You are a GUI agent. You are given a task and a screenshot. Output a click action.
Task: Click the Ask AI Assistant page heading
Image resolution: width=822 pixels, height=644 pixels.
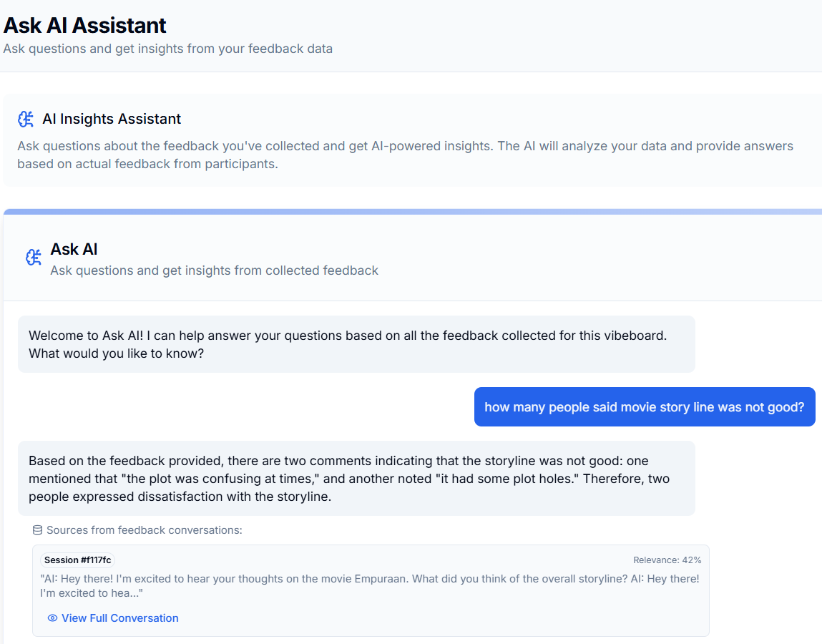[84, 25]
